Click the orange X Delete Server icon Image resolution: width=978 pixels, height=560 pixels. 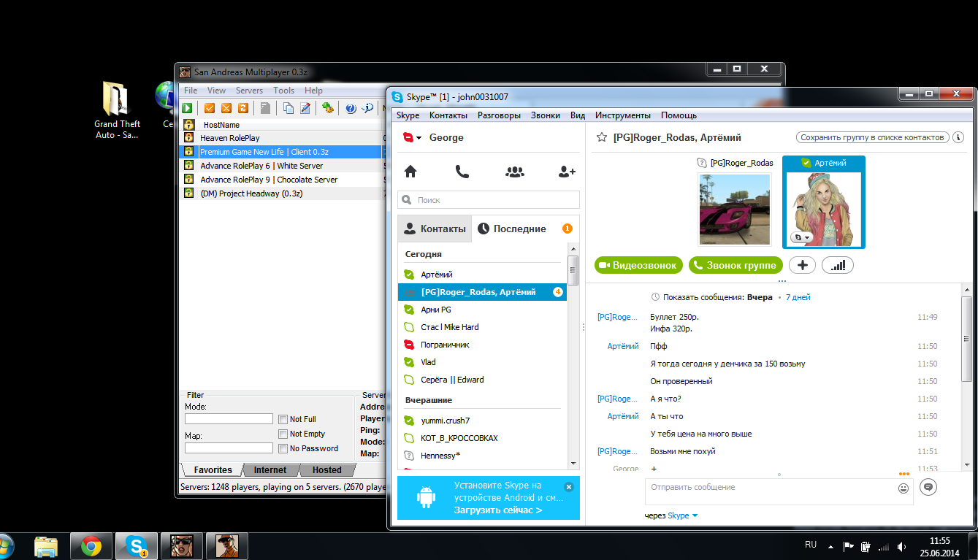tap(226, 108)
